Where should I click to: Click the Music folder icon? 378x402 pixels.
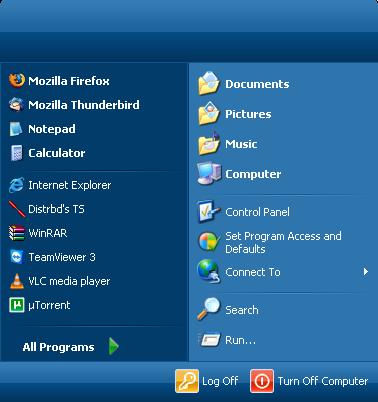209,144
